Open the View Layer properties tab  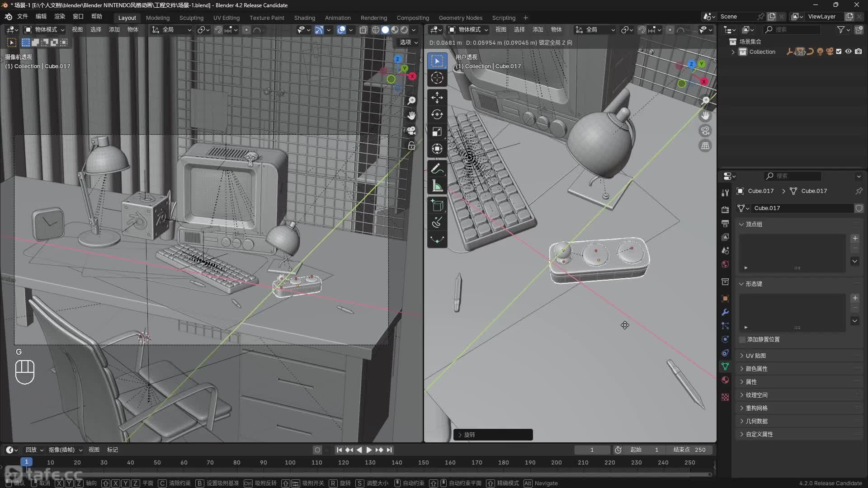click(x=725, y=237)
